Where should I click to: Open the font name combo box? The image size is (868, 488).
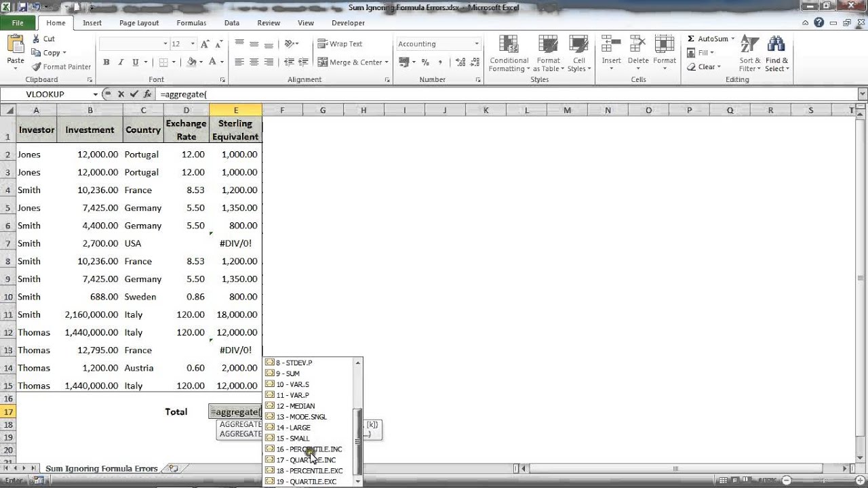click(x=134, y=43)
